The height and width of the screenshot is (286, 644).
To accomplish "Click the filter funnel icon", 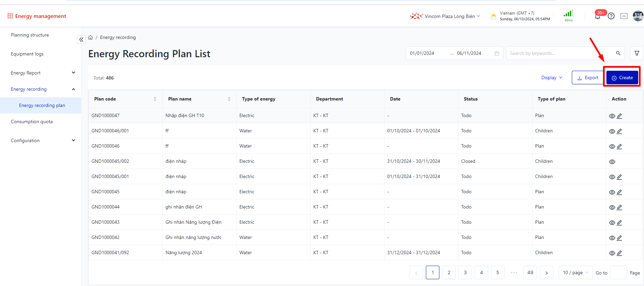I will [x=637, y=53].
